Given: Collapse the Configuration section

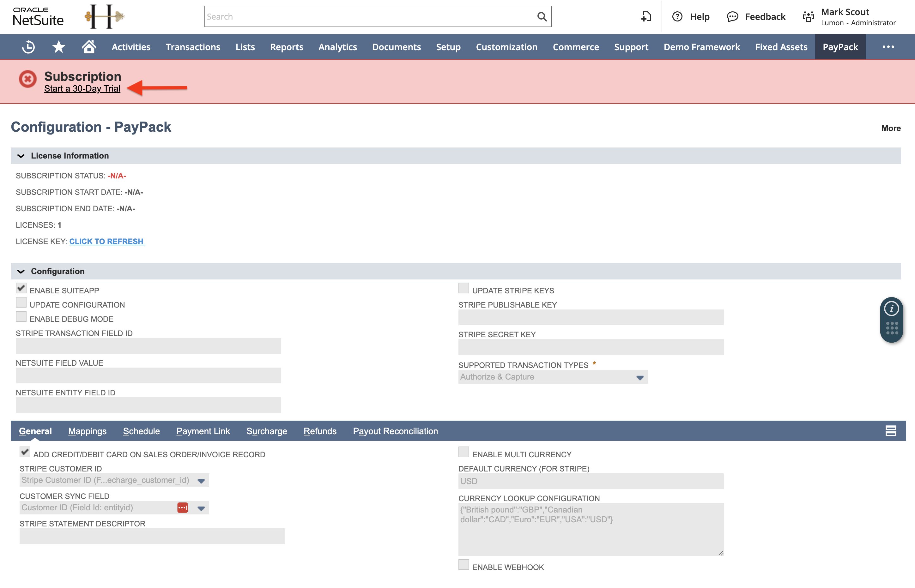Looking at the screenshot, I should (x=21, y=272).
